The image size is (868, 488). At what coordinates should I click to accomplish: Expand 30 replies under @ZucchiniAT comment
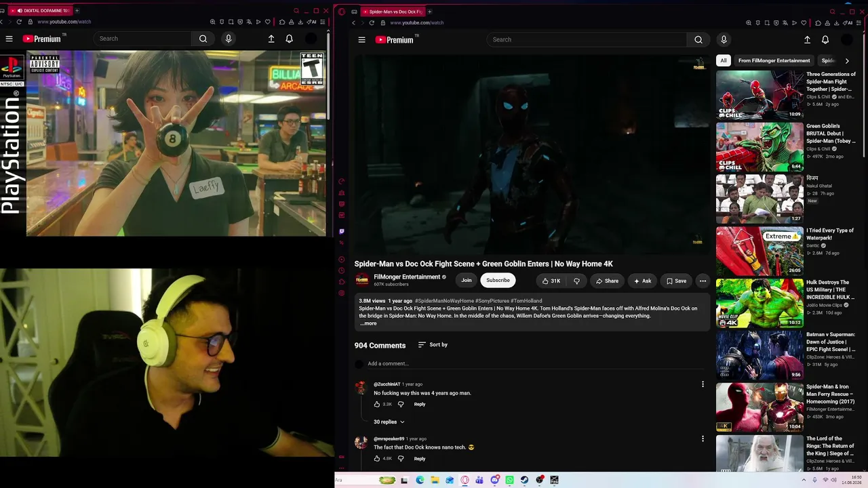389,422
